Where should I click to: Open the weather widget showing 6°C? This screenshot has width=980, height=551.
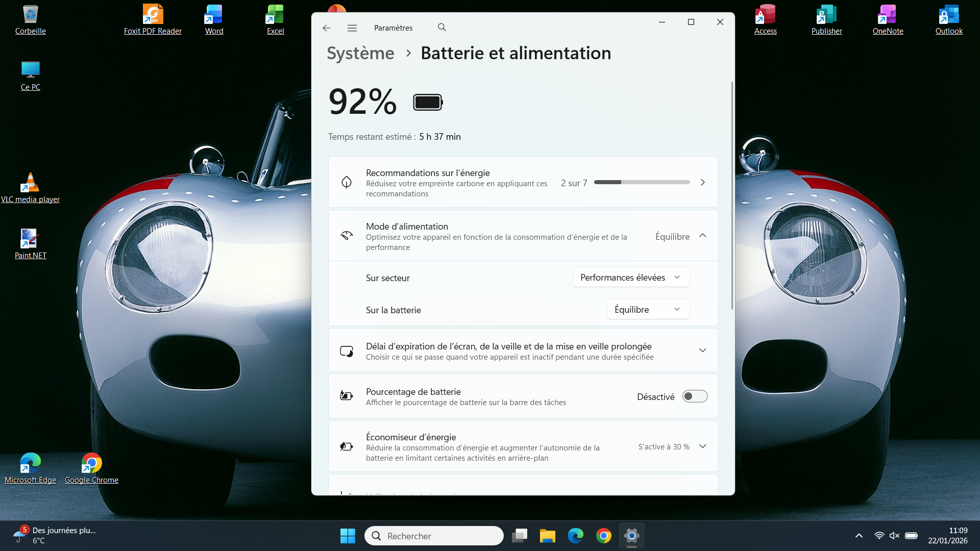pos(55,536)
